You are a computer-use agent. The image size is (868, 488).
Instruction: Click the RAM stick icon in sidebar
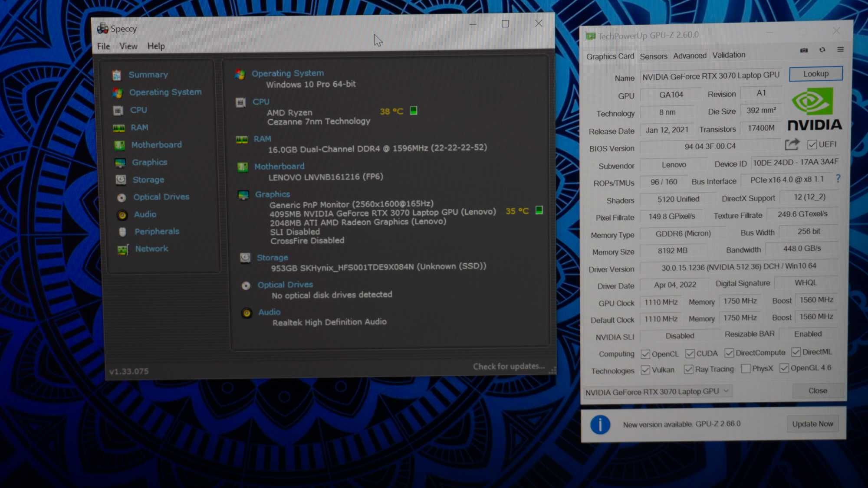[x=119, y=128]
